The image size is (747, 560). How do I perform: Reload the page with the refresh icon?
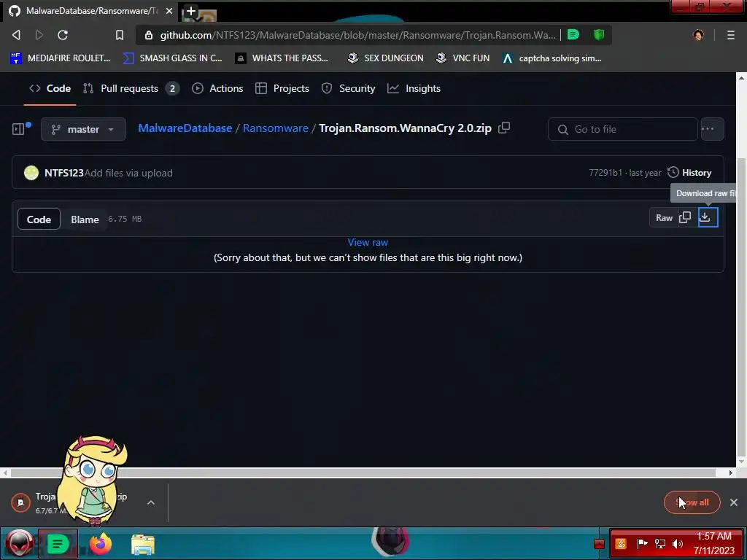(x=63, y=35)
